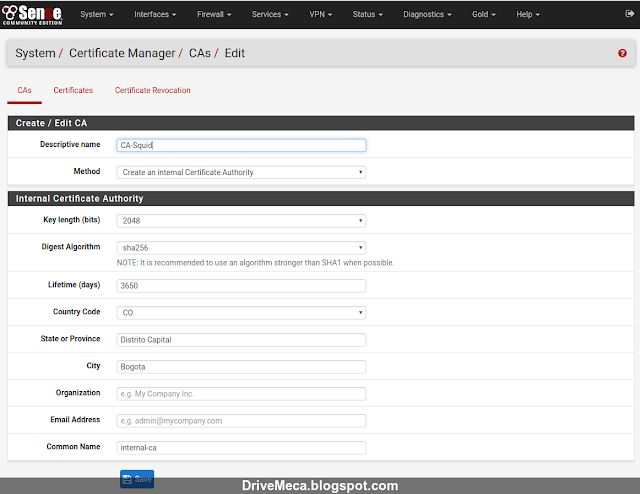Image resolution: width=640 pixels, height=494 pixels.
Task: Open the VPN menu
Action: point(320,14)
